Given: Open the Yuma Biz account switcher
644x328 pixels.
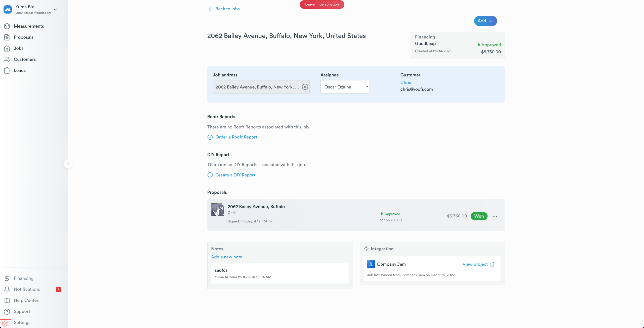Looking at the screenshot, I should [x=55, y=10].
